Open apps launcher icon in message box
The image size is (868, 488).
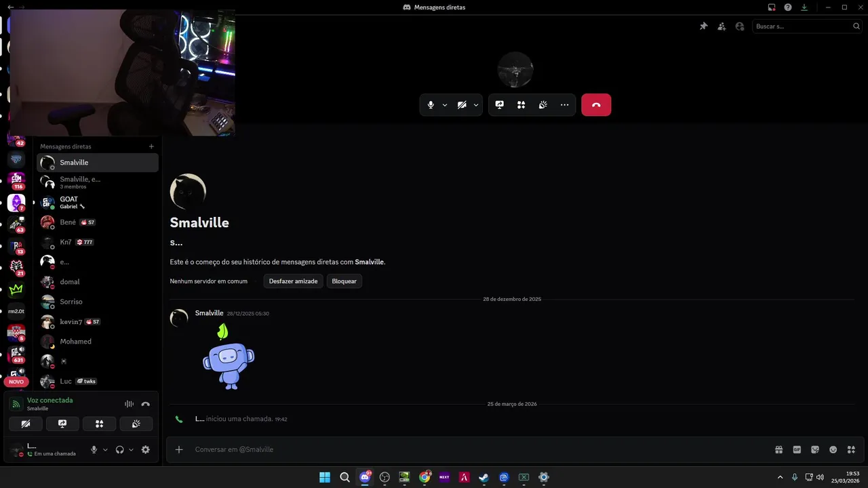tap(851, 449)
